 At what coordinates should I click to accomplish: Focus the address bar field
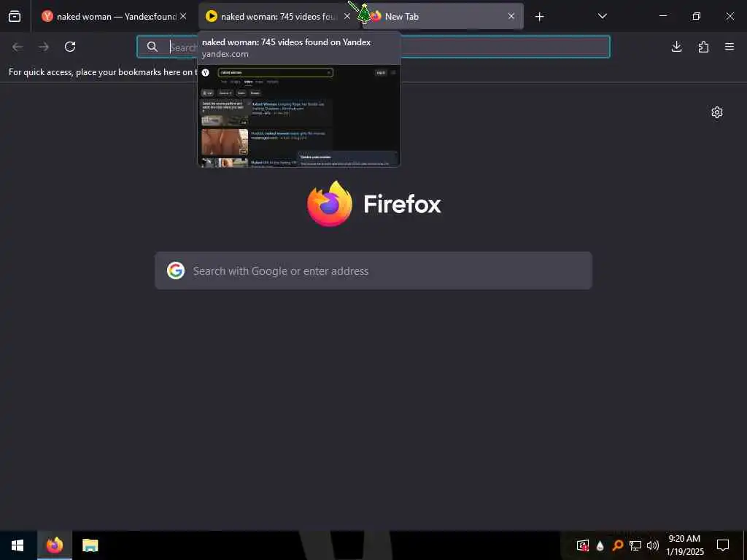373,47
